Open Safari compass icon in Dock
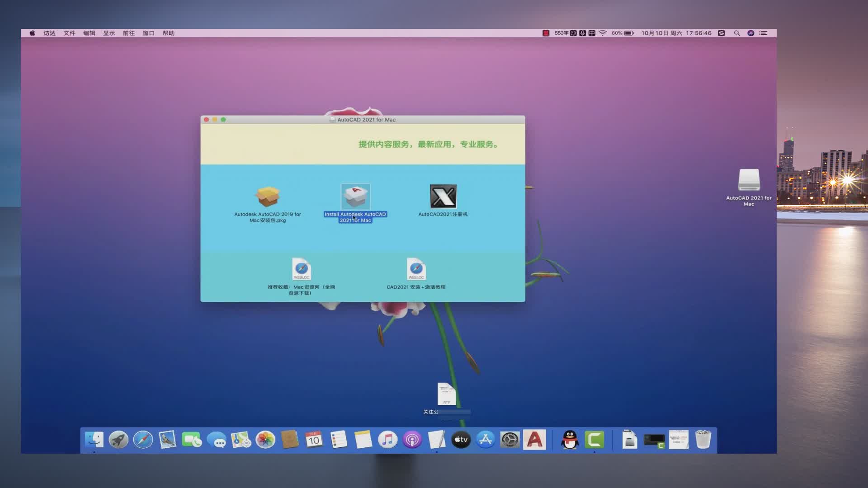868x488 pixels. tap(143, 440)
